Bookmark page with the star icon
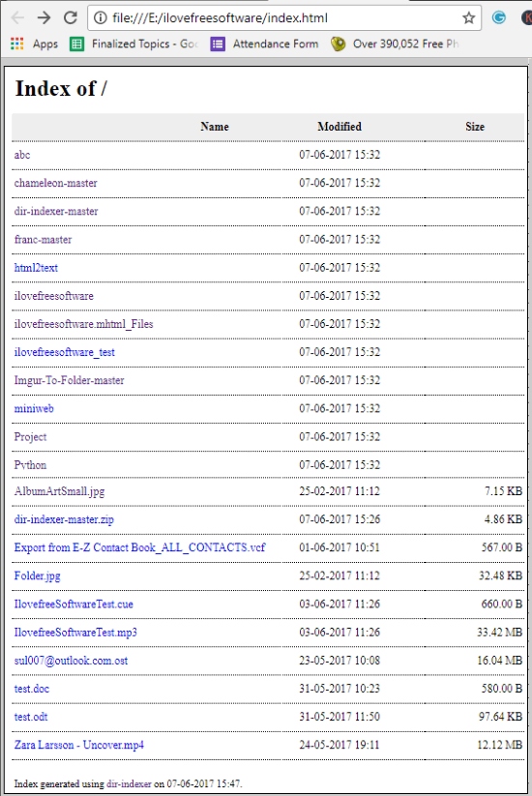Image resolution: width=532 pixels, height=796 pixels. [x=468, y=18]
